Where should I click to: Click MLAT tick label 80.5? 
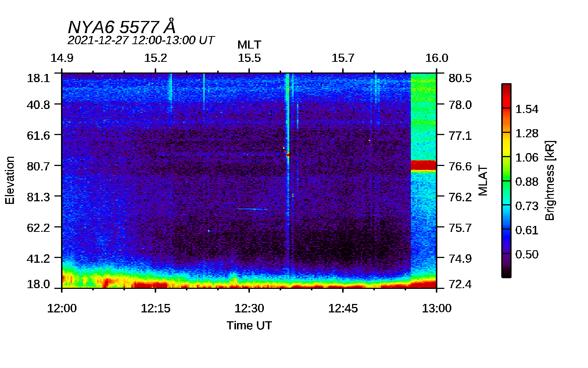point(460,78)
